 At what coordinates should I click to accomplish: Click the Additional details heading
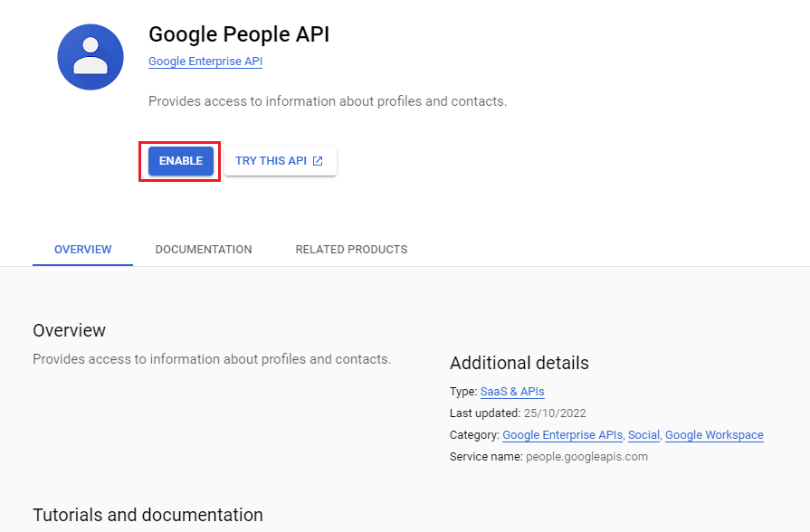click(x=519, y=363)
